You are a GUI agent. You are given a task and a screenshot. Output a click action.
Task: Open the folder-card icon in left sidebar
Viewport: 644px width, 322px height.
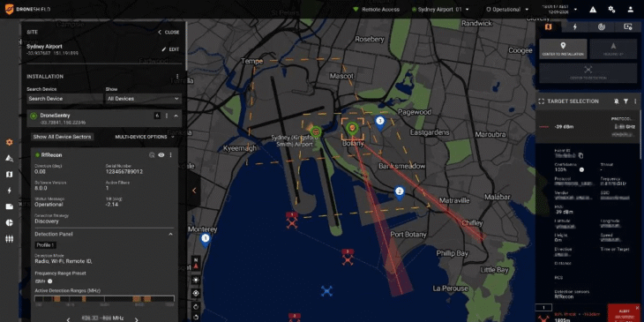pyautogui.click(x=9, y=206)
